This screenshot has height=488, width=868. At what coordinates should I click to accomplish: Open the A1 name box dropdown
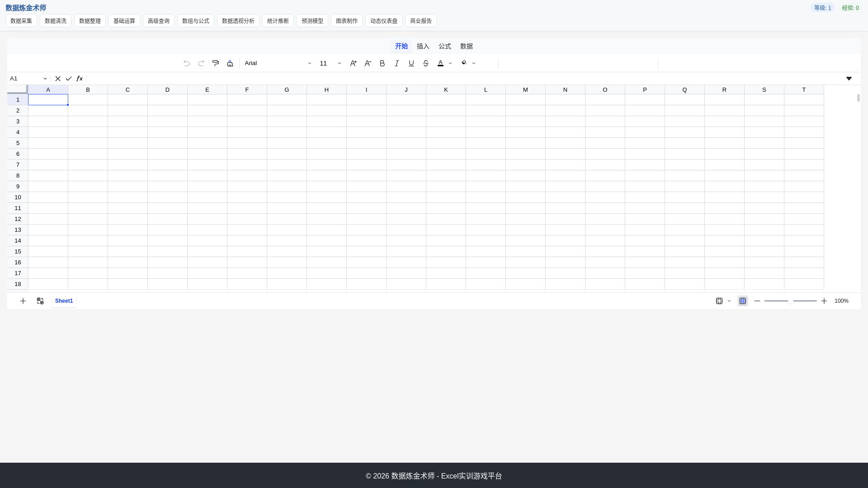coord(45,79)
